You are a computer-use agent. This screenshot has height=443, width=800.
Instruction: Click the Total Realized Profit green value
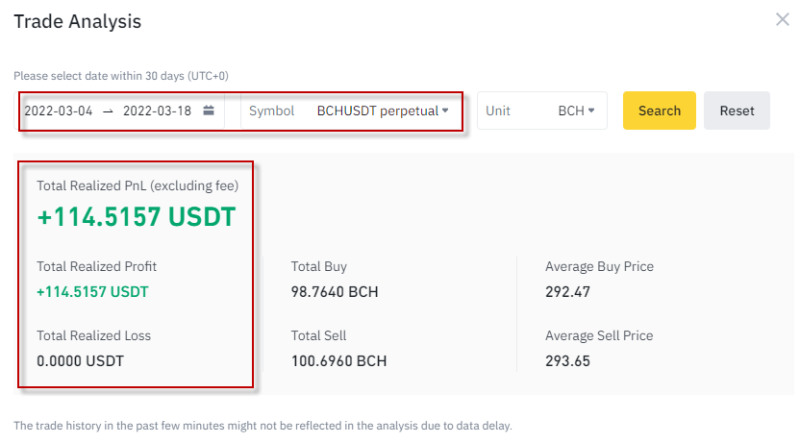pos(92,291)
